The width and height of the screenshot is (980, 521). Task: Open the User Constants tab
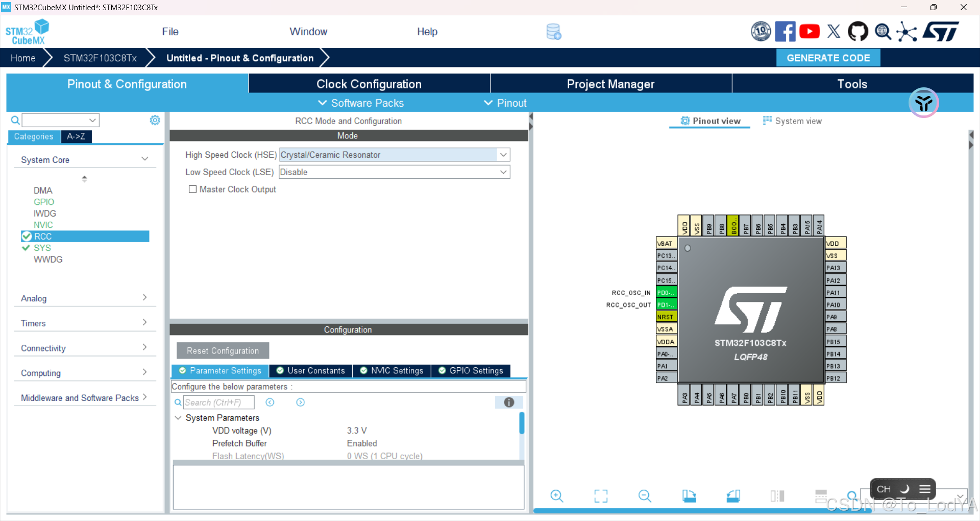[x=311, y=371]
